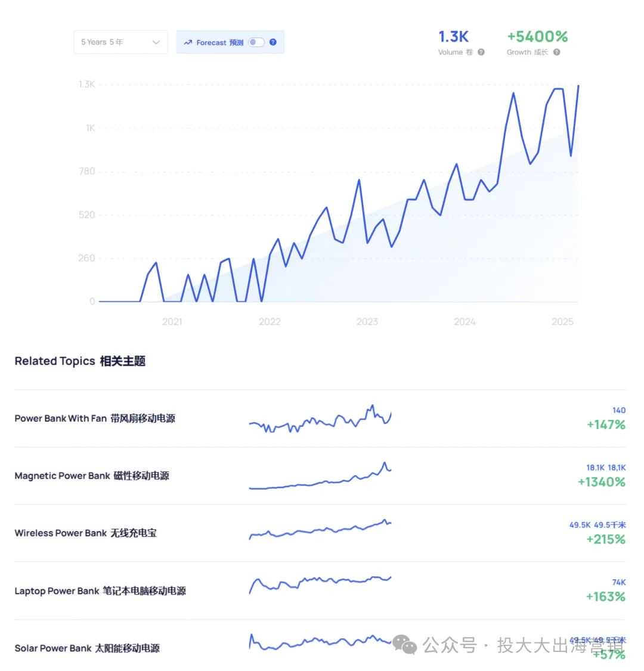Click the Magnetic Power Bank sparkline chart

pos(320,476)
